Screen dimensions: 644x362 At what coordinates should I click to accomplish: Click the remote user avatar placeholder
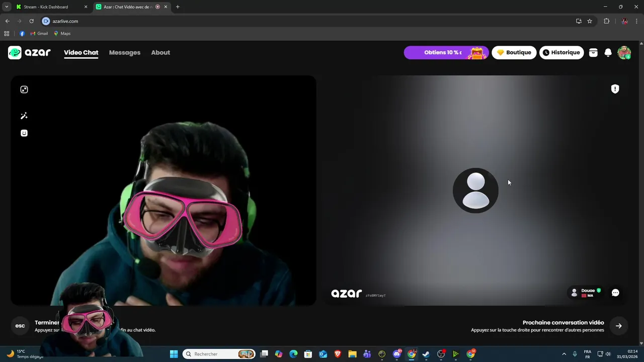[x=475, y=191]
